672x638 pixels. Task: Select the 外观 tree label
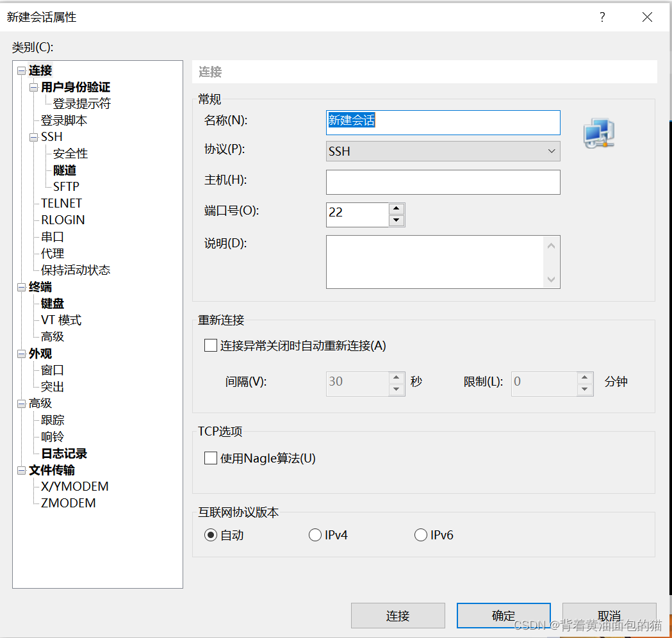click(40, 354)
